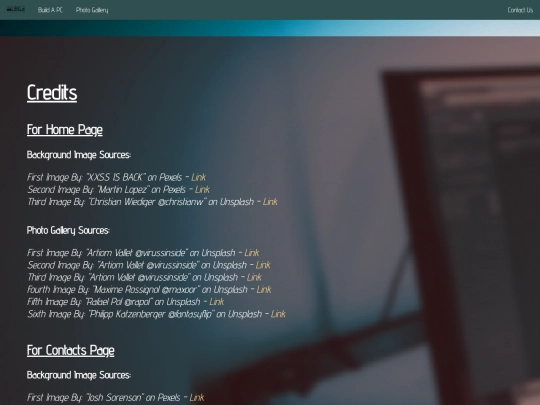The width and height of the screenshot is (540, 405).
Task: Click the Background Image Sources label under For Contacts Page
Action: [79, 375]
